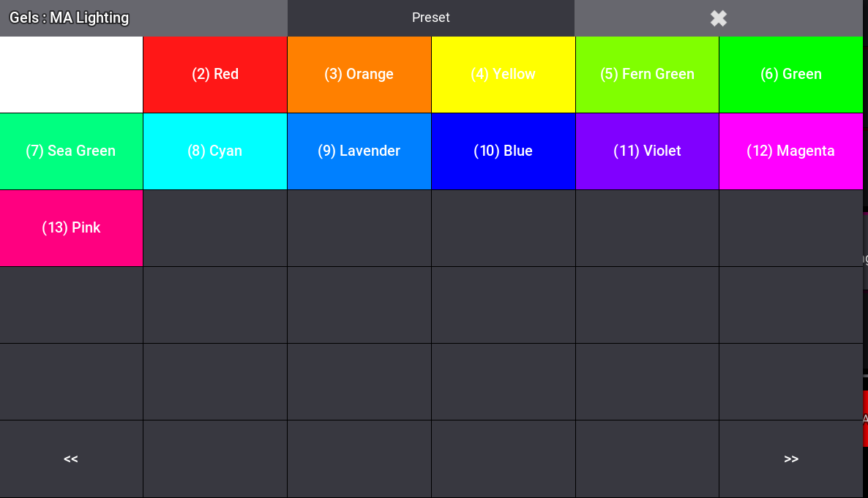Select the (11) Violet gel
The image size is (868, 498).
click(x=647, y=151)
